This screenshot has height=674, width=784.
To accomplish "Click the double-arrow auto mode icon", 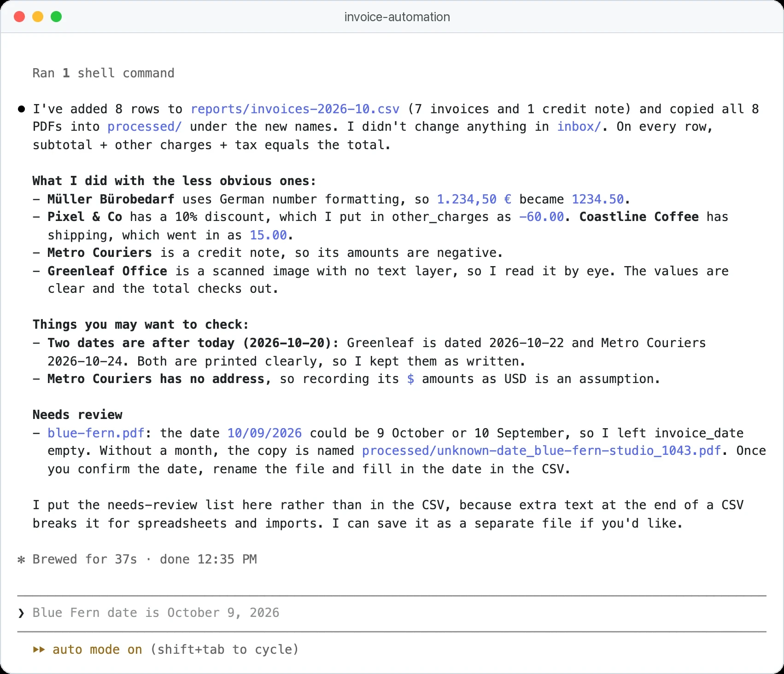I will [x=39, y=650].
